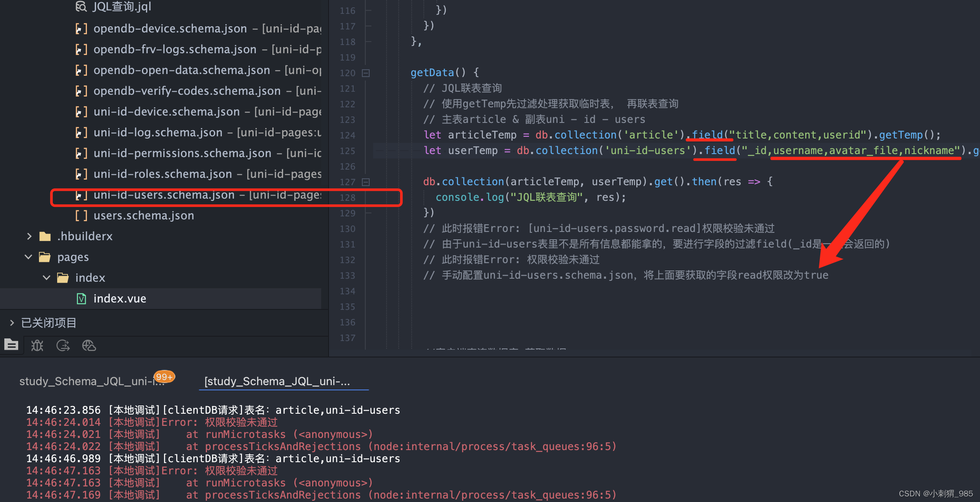Click the getTemp call on line 124

(901, 135)
